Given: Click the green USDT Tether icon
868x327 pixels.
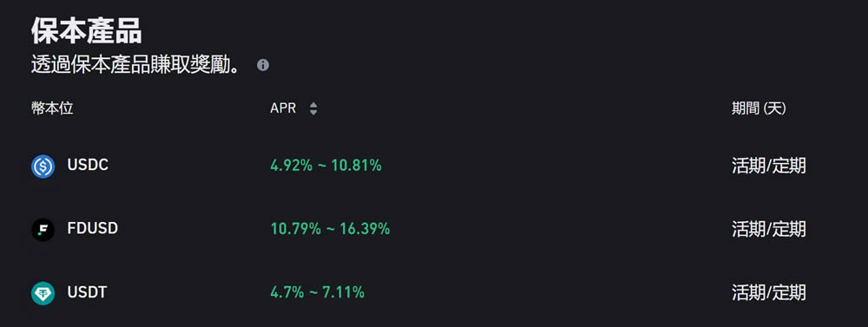Looking at the screenshot, I should [x=43, y=293].
